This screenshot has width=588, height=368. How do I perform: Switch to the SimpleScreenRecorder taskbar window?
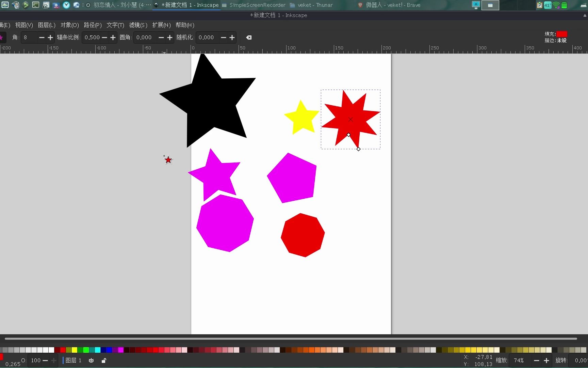[x=254, y=5]
